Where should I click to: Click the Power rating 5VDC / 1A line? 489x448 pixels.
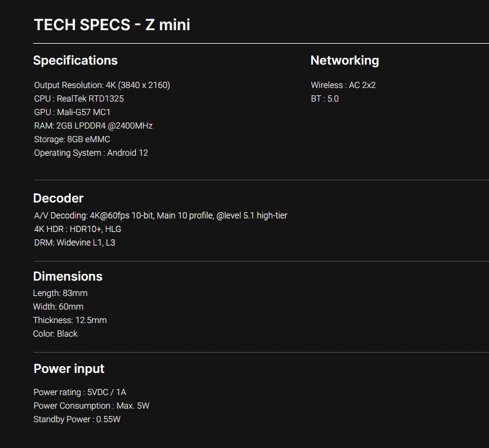(x=80, y=392)
